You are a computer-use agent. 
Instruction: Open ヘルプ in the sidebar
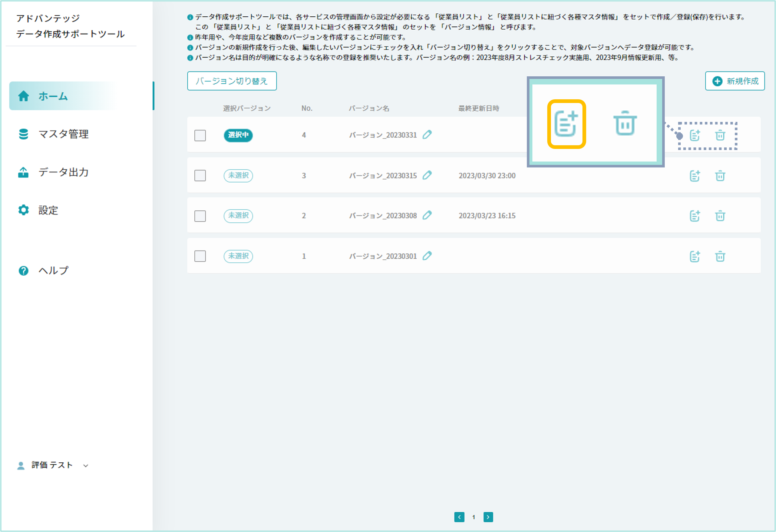53,270
